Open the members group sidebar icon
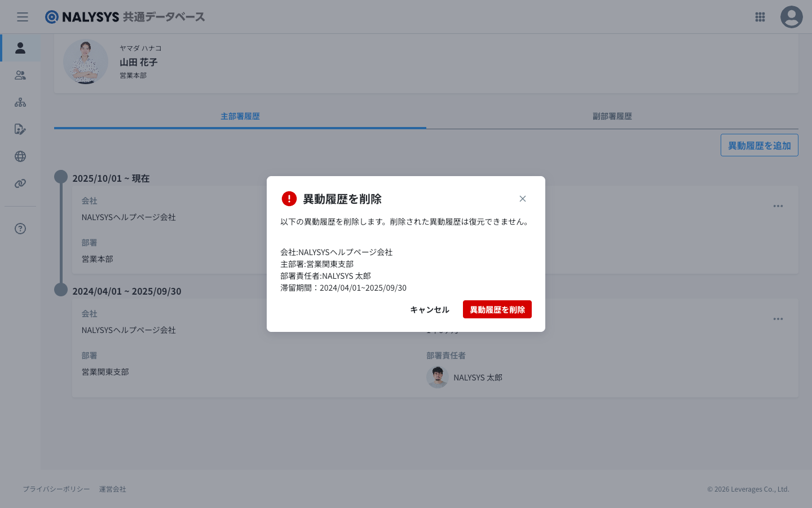 click(20, 75)
